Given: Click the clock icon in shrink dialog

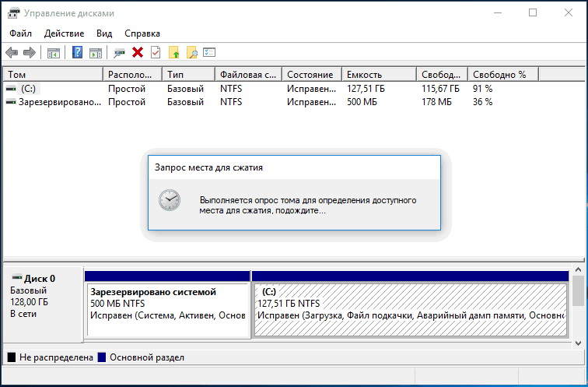Looking at the screenshot, I should pos(170,200).
